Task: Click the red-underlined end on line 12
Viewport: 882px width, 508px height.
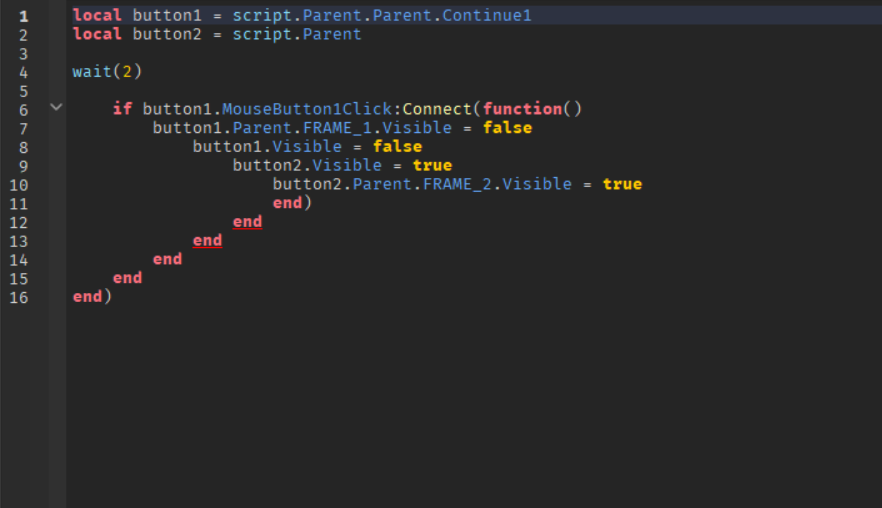Action: point(248,221)
